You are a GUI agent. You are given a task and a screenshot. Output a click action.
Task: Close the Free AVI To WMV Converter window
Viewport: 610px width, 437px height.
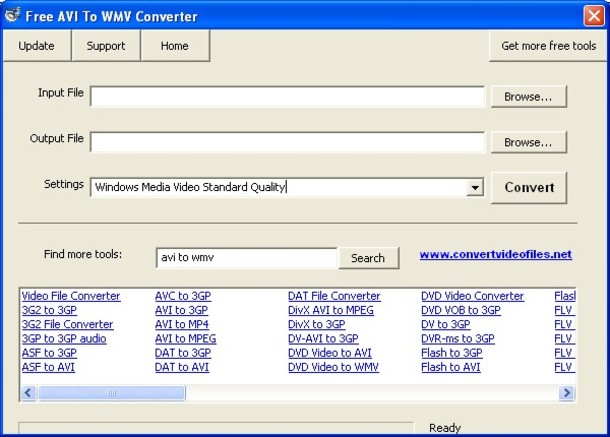click(x=594, y=16)
